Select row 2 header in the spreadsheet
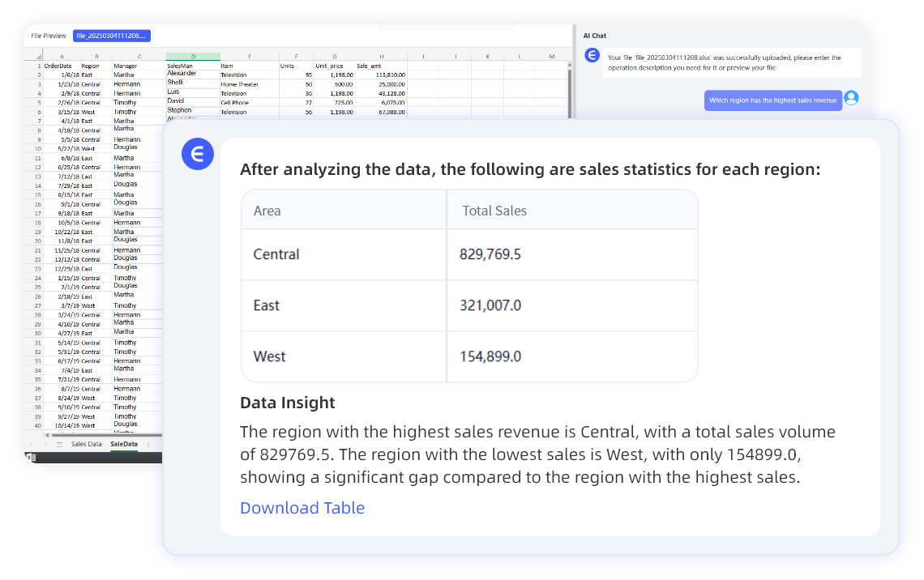The image size is (924, 580). click(37, 75)
